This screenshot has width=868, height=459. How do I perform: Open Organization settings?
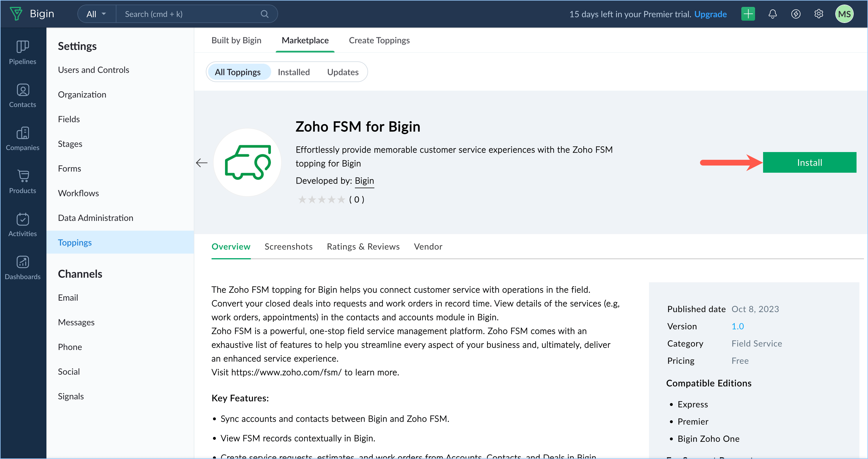[82, 94]
